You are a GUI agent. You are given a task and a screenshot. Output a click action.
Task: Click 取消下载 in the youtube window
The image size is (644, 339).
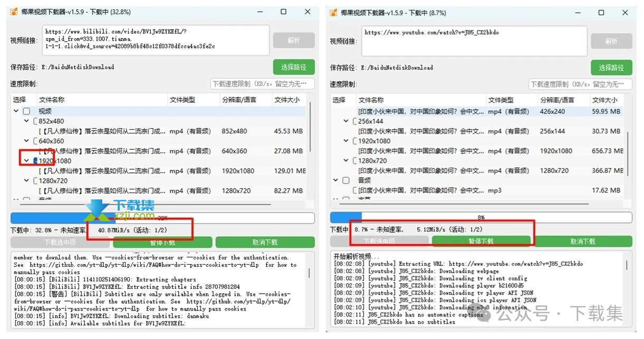[583, 241]
